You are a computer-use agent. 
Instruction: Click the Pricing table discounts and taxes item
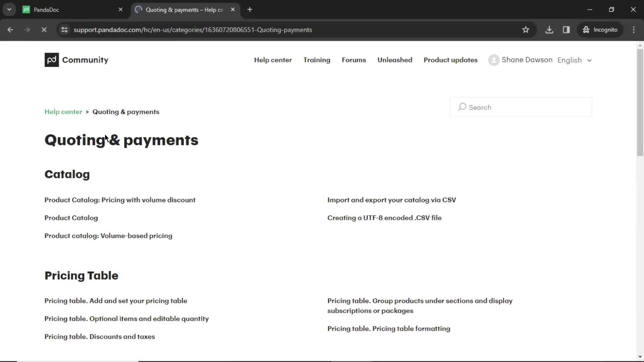click(x=100, y=337)
